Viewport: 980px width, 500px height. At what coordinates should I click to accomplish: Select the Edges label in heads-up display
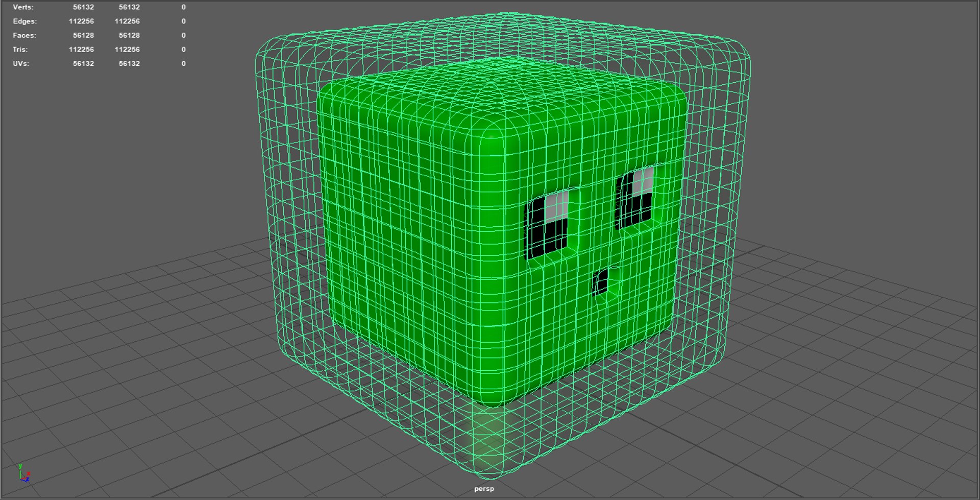tap(25, 21)
